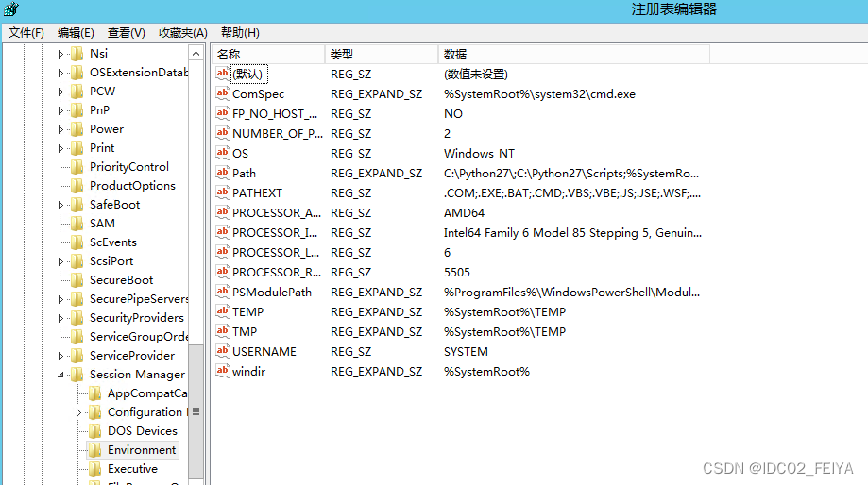Click the windir value ab icon
The height and width of the screenshot is (485, 868).
point(223,371)
